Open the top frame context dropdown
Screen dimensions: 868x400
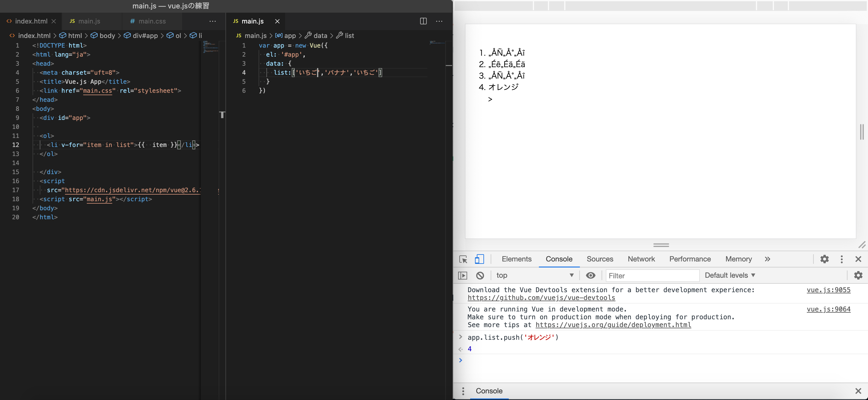pos(536,275)
